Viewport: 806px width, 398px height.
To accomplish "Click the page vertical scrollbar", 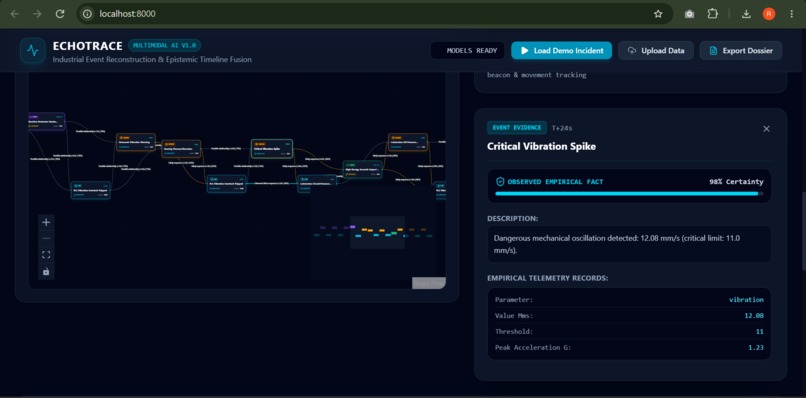I will pos(803,231).
